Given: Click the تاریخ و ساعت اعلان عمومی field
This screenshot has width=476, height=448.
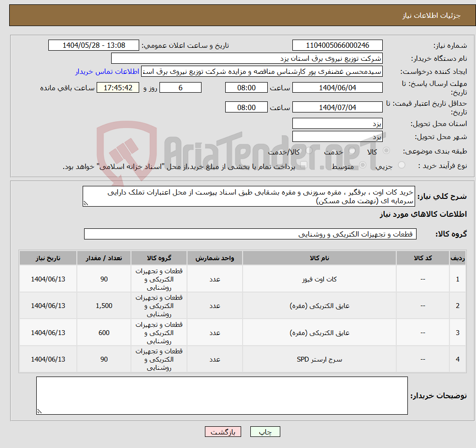Looking at the screenshot, I should pos(94,45).
